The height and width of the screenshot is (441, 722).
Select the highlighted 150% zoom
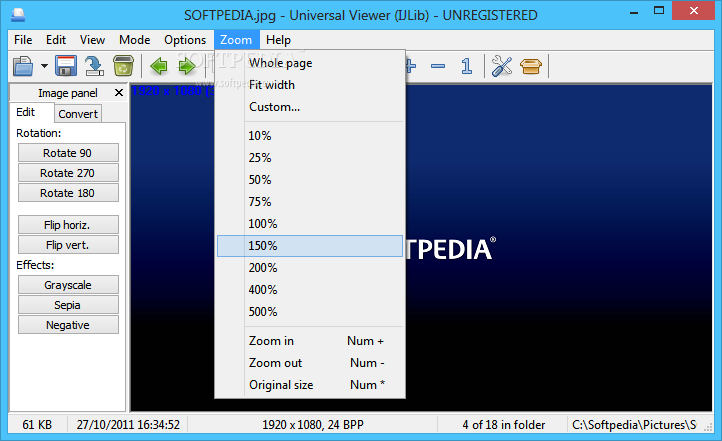coord(310,246)
